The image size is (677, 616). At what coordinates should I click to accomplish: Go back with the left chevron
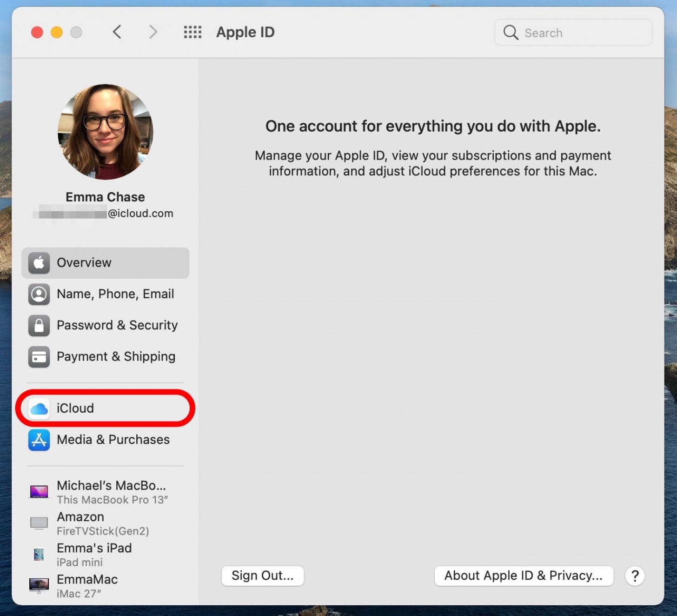(117, 32)
